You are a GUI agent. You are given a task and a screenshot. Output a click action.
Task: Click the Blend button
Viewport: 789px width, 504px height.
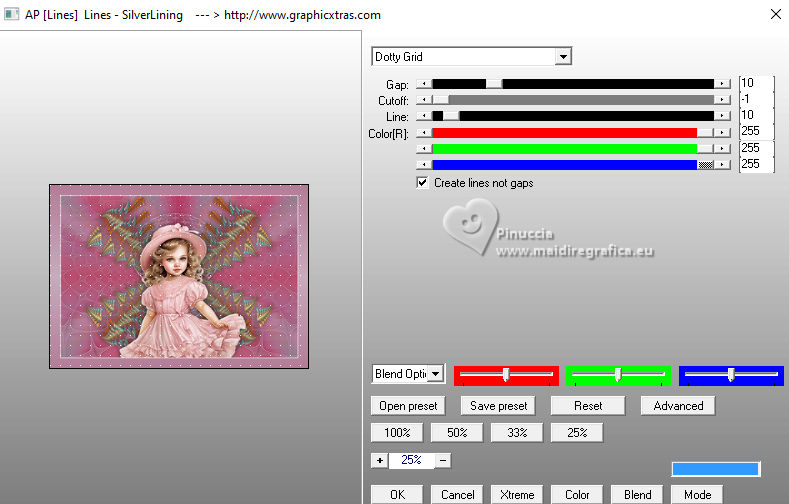637,494
